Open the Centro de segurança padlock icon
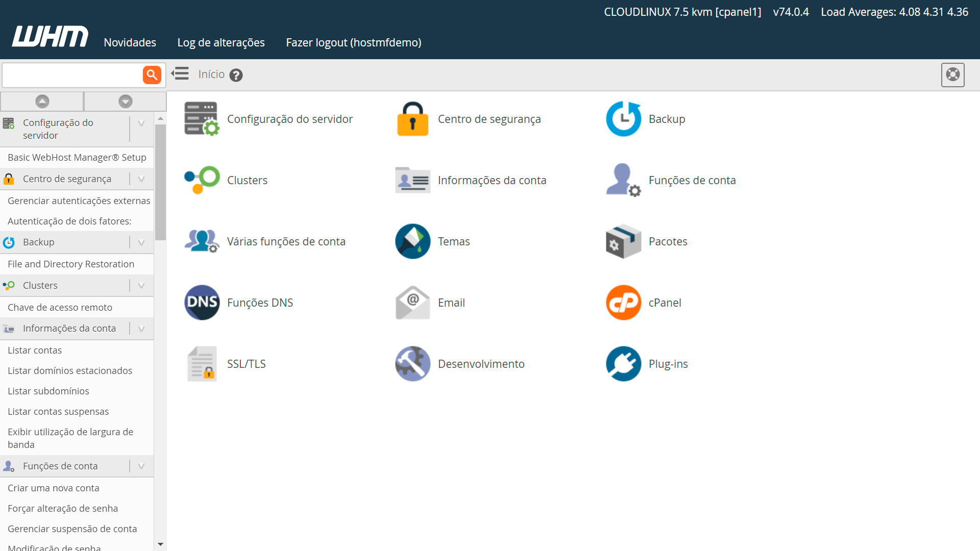 [412, 119]
